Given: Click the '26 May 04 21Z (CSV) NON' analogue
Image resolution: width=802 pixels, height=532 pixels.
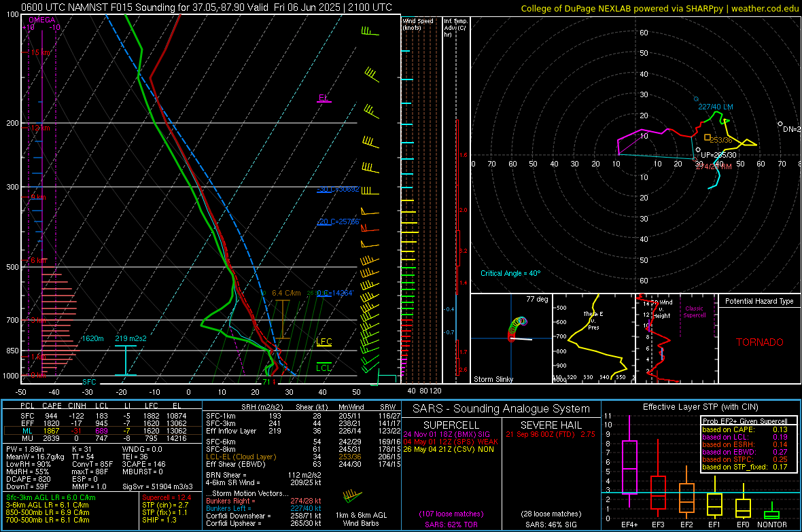Looking at the screenshot, I should pos(449,449).
